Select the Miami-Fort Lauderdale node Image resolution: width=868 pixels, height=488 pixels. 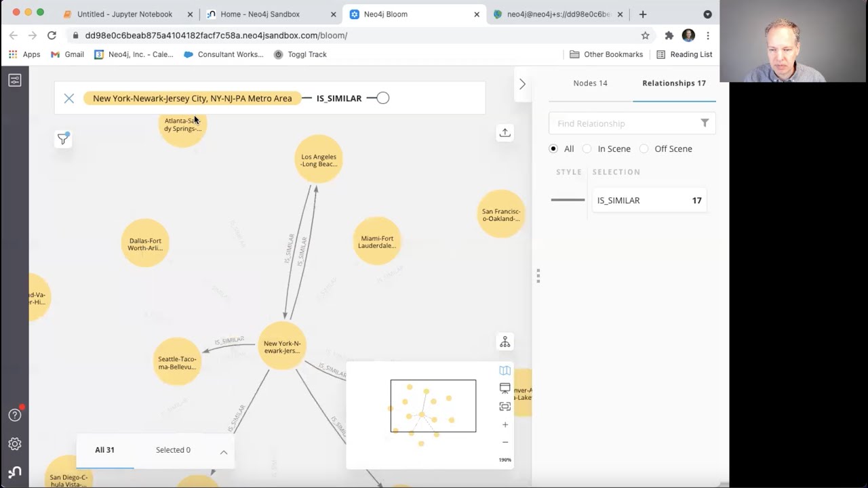pyautogui.click(x=377, y=242)
